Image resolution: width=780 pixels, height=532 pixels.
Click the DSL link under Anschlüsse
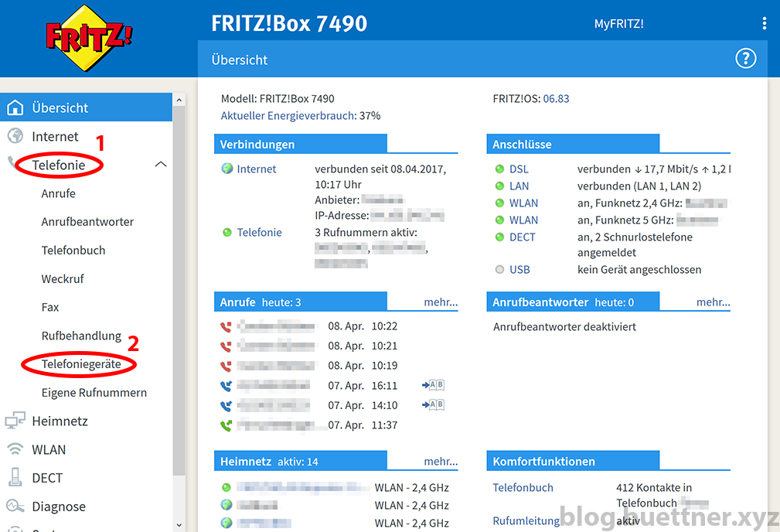pos(519,169)
